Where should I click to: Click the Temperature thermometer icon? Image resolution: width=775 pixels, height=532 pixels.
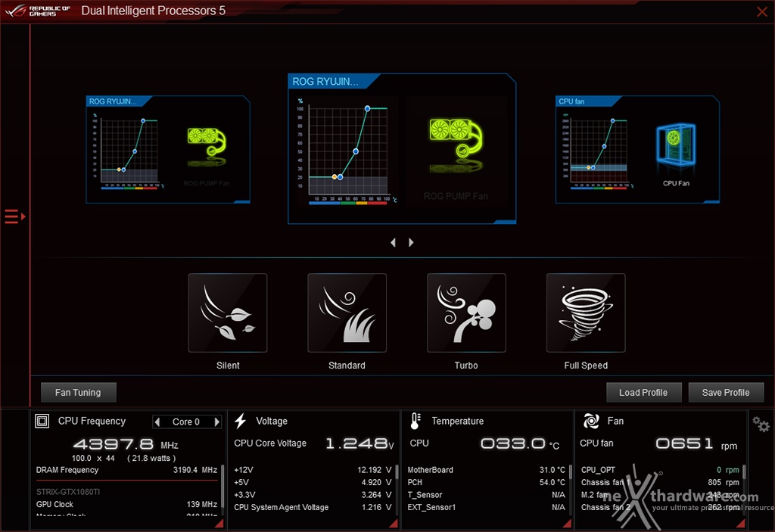click(416, 422)
